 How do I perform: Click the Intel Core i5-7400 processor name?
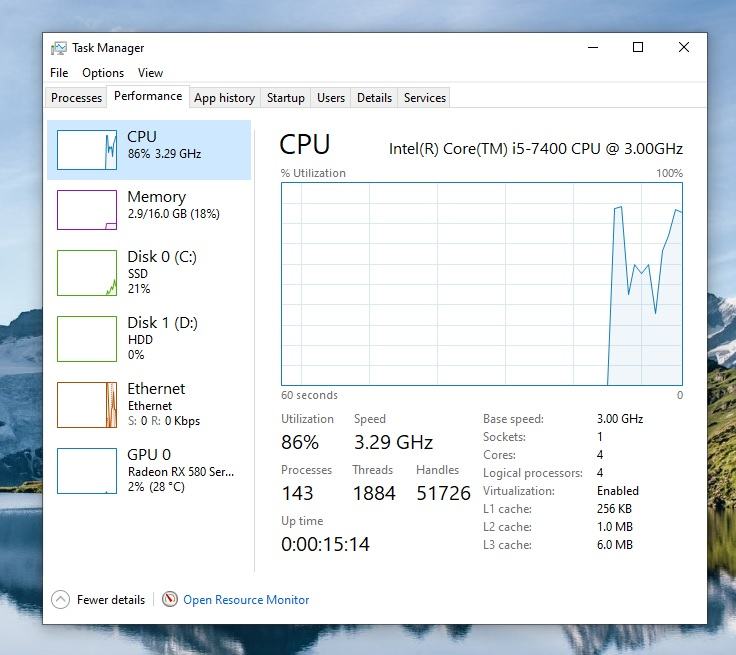(x=536, y=148)
